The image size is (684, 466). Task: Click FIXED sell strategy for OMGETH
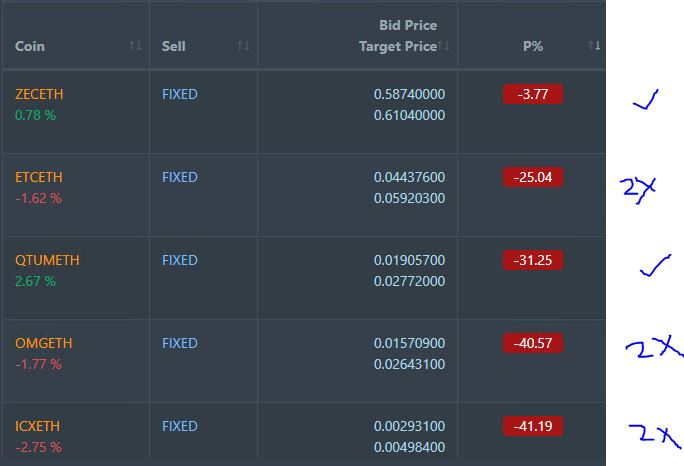[x=180, y=343]
